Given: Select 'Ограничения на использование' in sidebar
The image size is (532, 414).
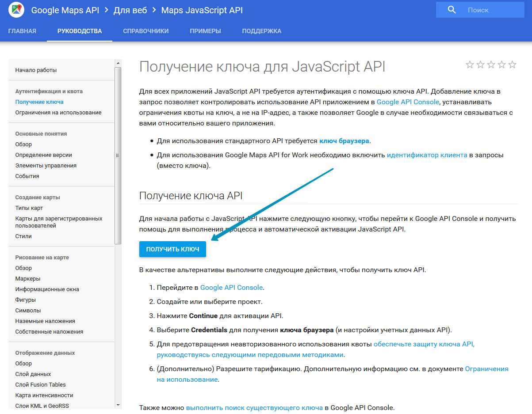Looking at the screenshot, I should 58,113.
